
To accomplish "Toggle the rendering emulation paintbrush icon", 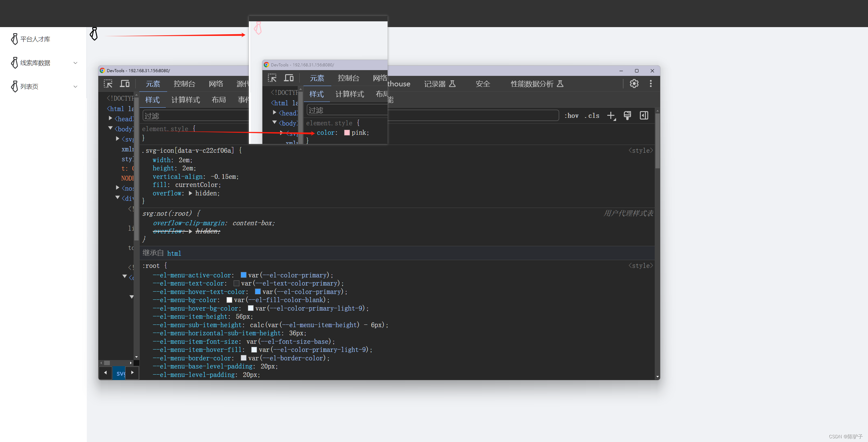I will 627,116.
